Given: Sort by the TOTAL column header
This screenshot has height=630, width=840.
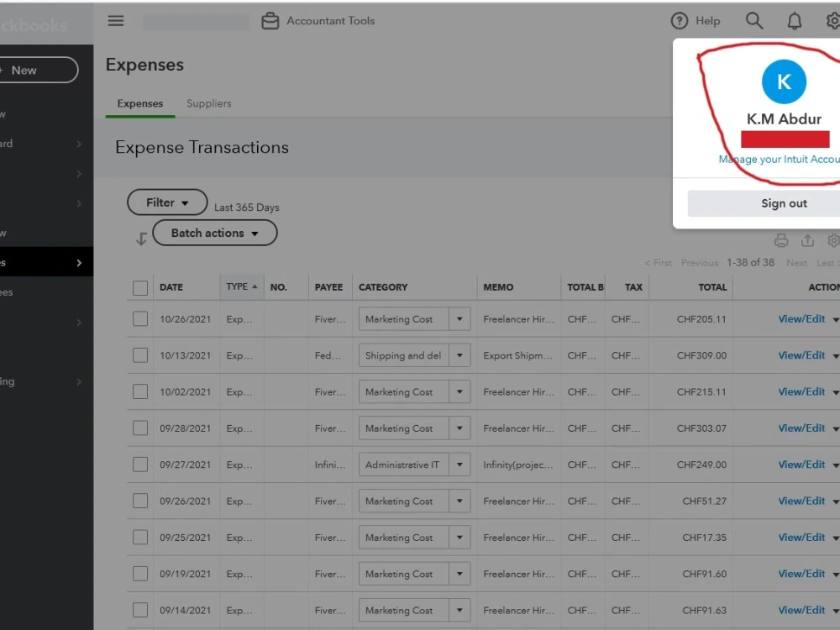Looking at the screenshot, I should [712, 287].
